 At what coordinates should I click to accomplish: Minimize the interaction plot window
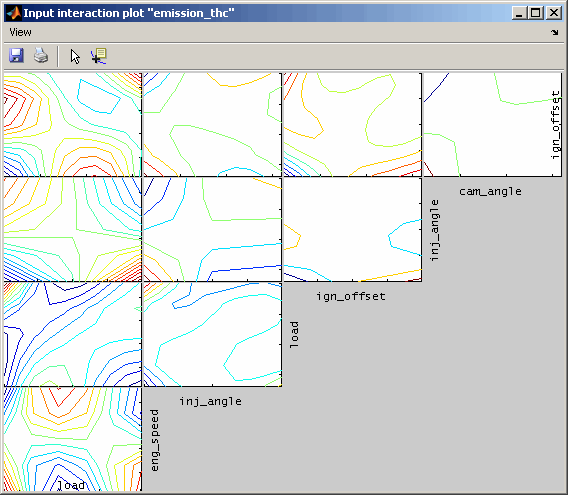point(519,13)
